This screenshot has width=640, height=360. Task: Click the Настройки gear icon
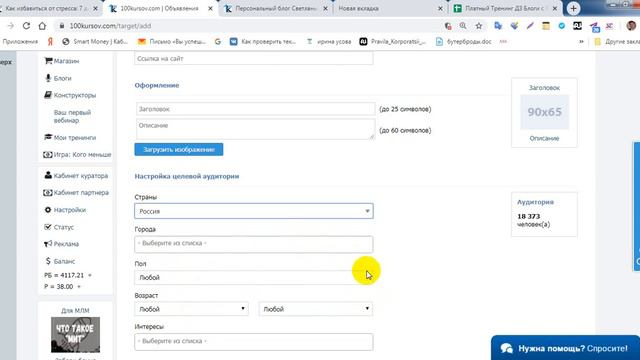[x=48, y=210]
